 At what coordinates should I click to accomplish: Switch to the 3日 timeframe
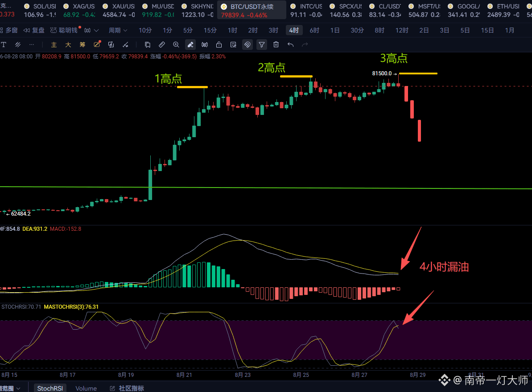click(x=445, y=30)
